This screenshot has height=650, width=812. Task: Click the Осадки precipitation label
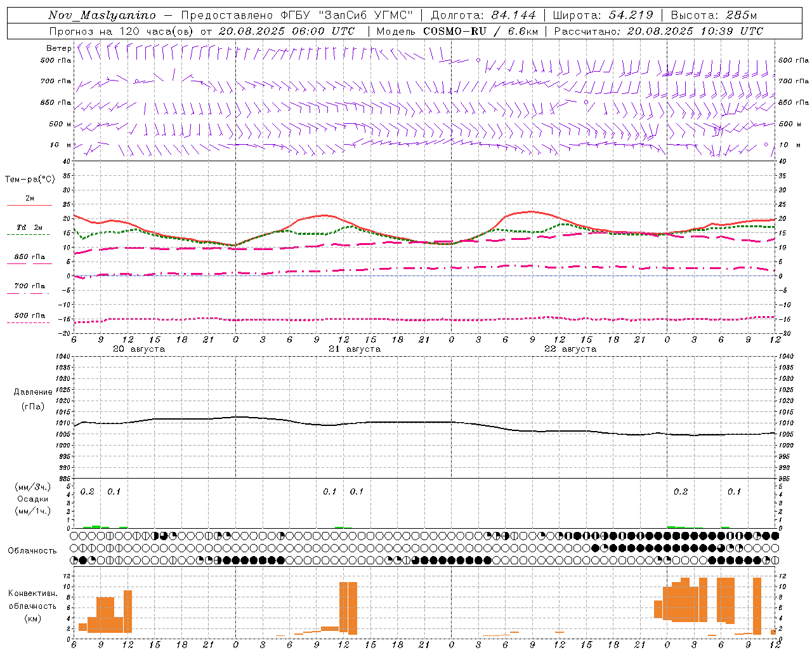tap(32, 499)
